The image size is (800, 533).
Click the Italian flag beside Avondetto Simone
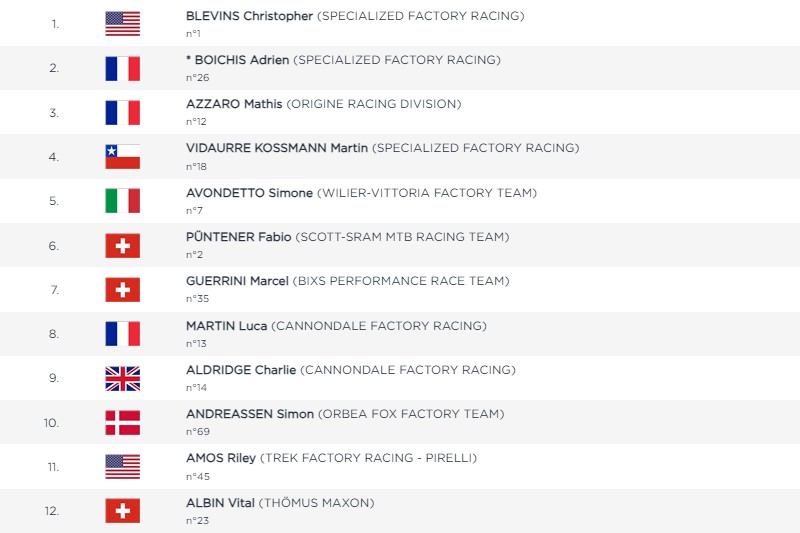coord(122,201)
